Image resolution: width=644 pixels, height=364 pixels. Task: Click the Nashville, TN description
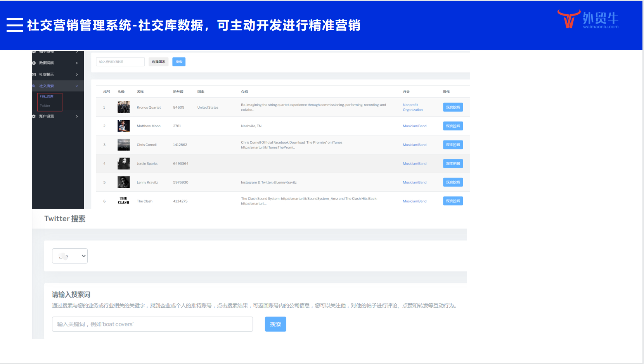point(251,126)
